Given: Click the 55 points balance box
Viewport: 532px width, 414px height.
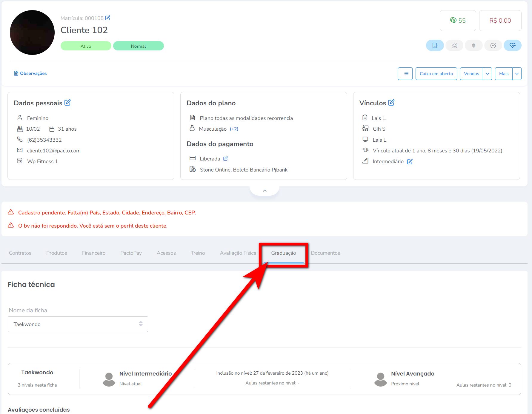Looking at the screenshot, I should pyautogui.click(x=458, y=21).
